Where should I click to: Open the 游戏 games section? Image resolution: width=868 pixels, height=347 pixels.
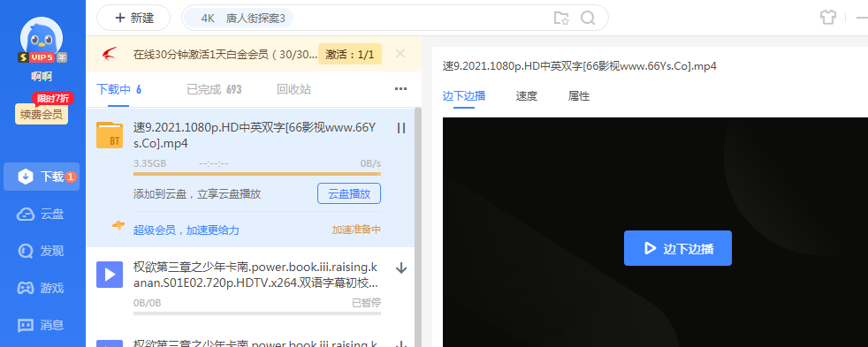pos(42,288)
